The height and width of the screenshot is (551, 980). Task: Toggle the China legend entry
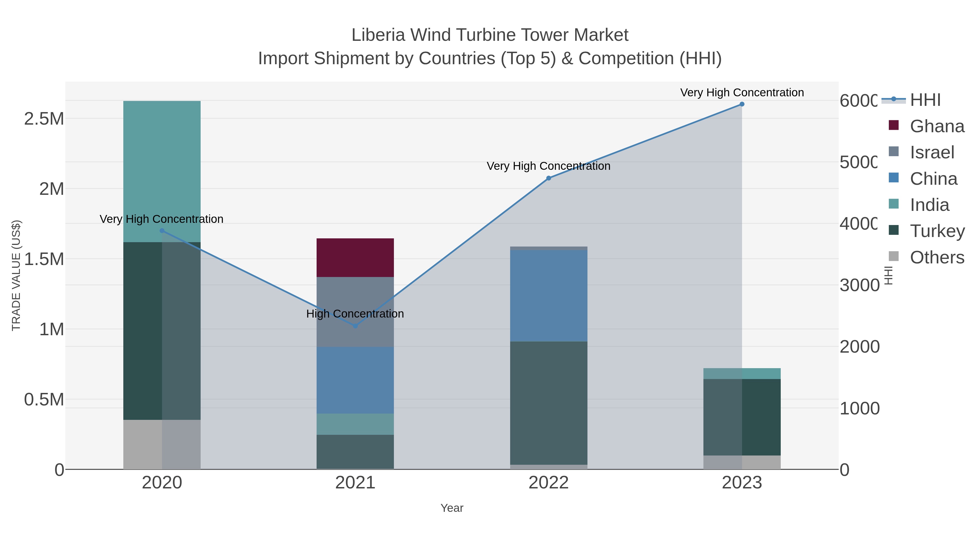point(923,178)
